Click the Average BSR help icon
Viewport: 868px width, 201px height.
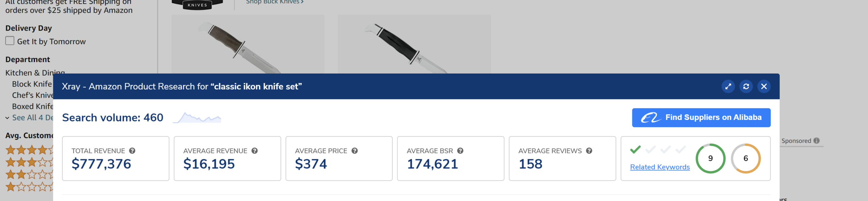(460, 151)
